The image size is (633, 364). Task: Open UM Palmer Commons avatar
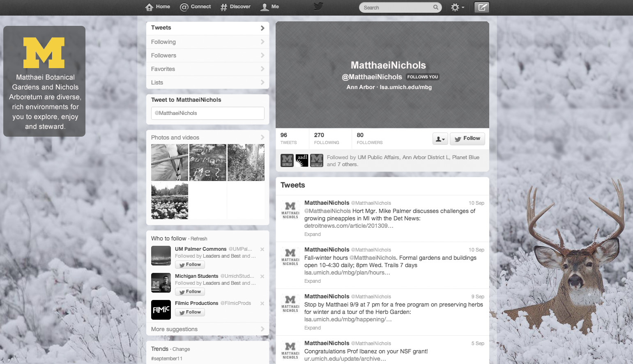161,256
